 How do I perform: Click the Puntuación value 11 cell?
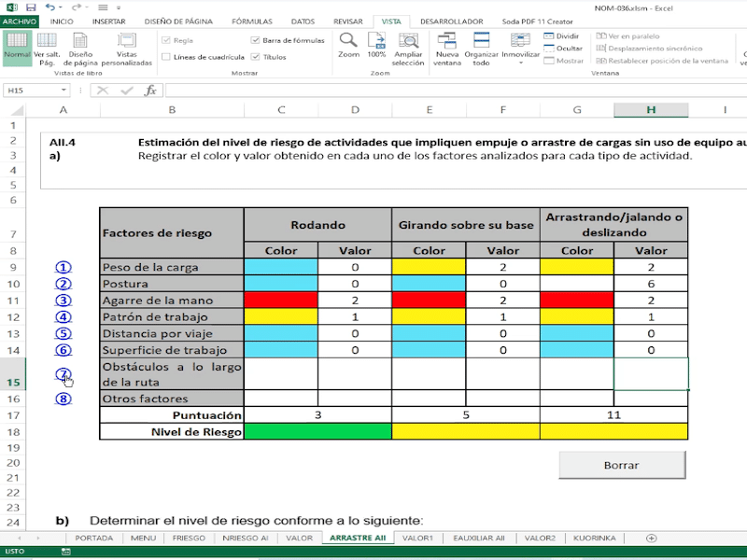coord(613,415)
